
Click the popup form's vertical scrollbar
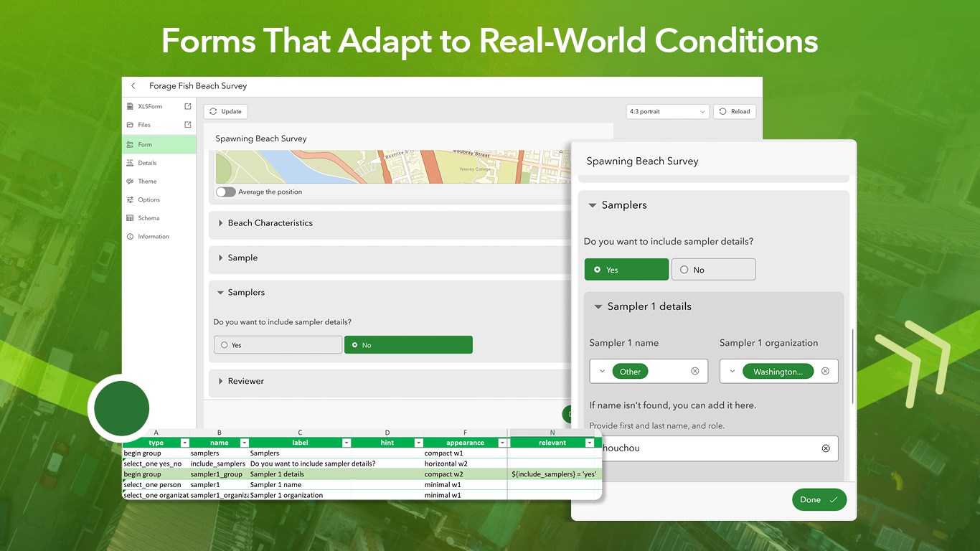852,366
